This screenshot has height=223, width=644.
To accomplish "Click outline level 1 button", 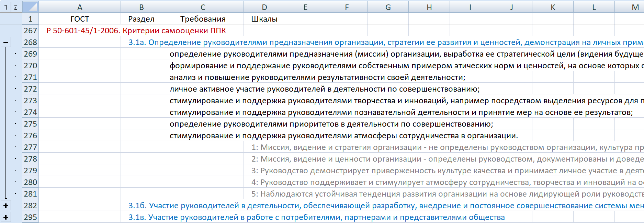I will [5, 7].
